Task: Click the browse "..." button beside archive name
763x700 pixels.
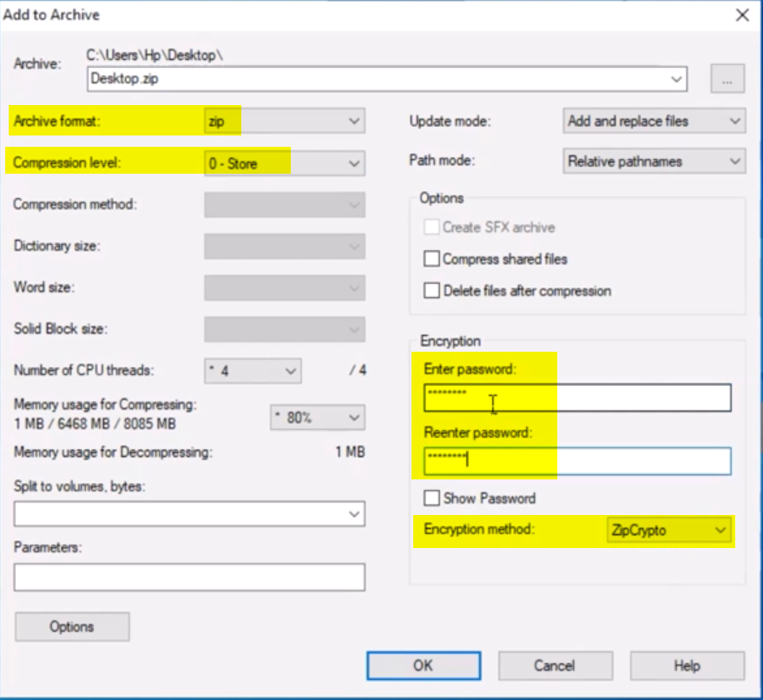Action: 727,78
